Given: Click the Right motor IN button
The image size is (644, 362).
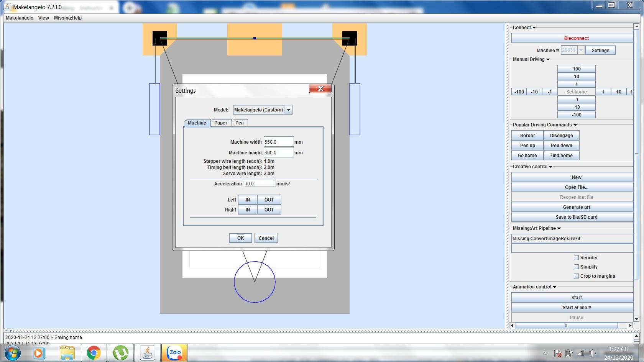Looking at the screenshot, I should [248, 210].
